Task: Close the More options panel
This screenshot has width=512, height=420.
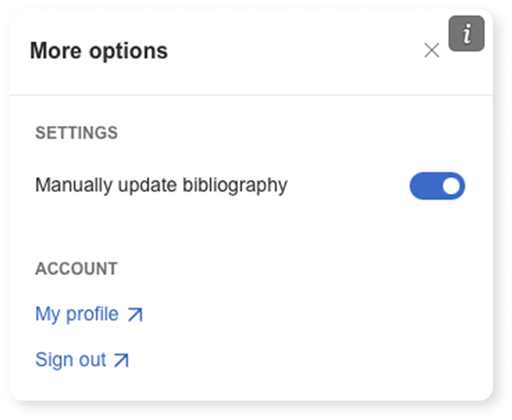Action: 431,50
